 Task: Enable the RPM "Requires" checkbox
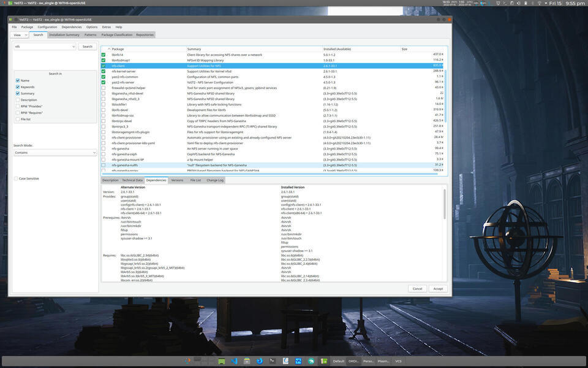[18, 113]
